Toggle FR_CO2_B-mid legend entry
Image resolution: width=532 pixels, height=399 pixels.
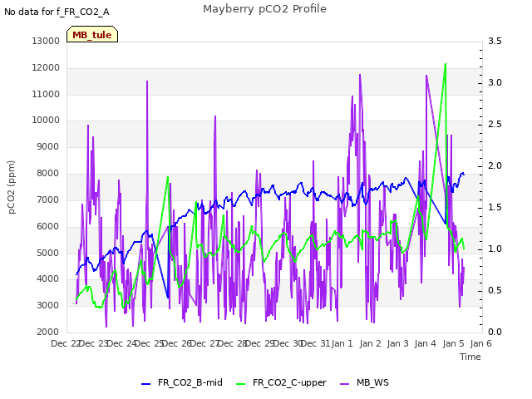tap(182, 382)
